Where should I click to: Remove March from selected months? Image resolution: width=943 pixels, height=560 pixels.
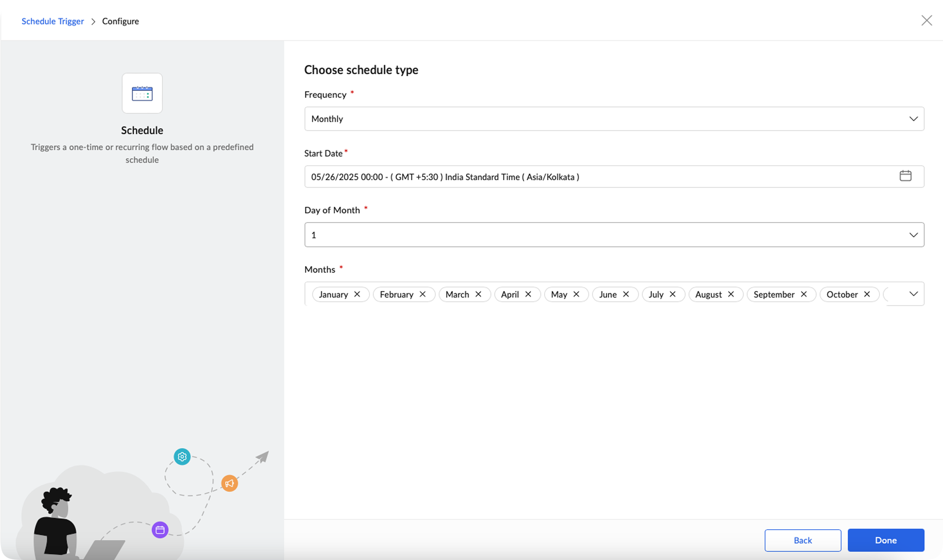pyautogui.click(x=478, y=294)
